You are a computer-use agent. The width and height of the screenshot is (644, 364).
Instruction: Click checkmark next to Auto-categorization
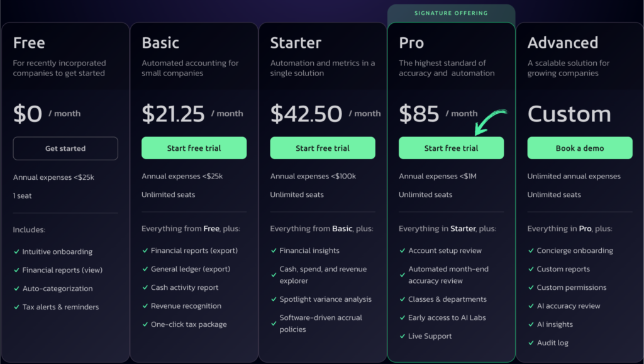[x=16, y=289]
